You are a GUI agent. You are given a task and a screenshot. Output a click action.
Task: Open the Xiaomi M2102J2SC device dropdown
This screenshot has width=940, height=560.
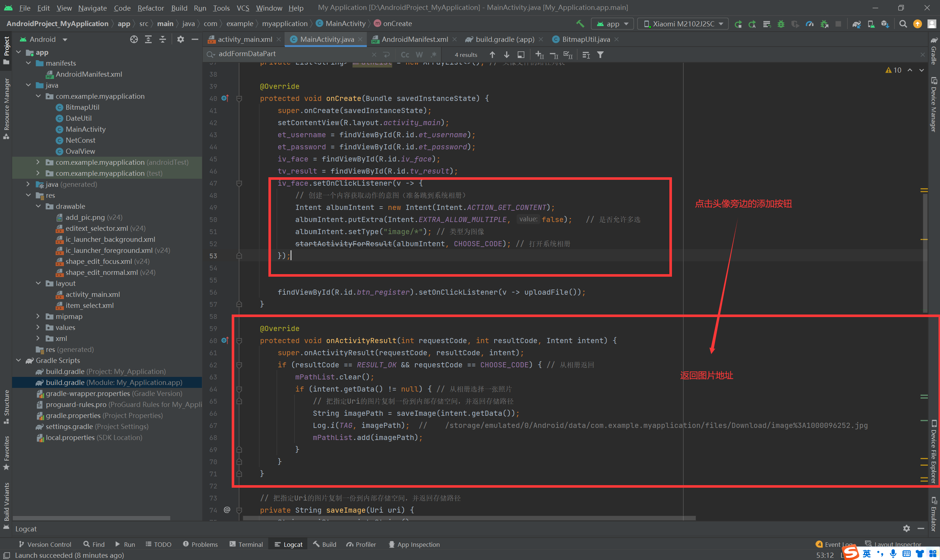click(x=683, y=24)
